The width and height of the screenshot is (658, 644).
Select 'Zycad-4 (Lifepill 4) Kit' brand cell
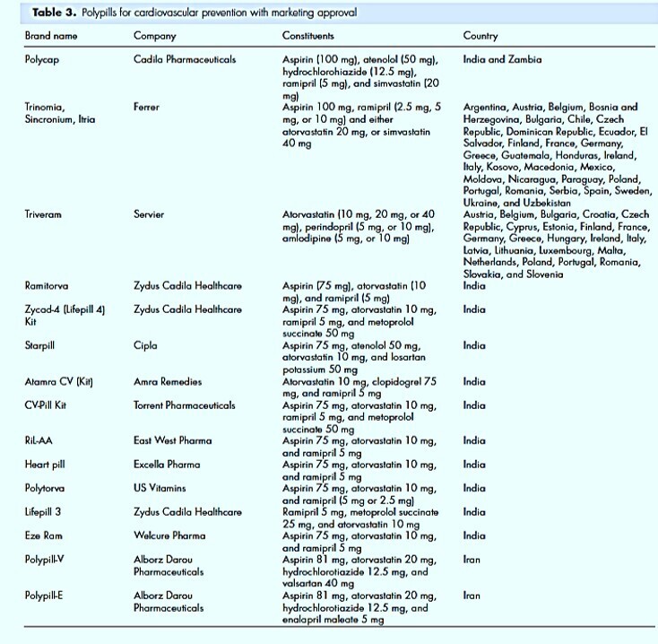[x=65, y=316]
